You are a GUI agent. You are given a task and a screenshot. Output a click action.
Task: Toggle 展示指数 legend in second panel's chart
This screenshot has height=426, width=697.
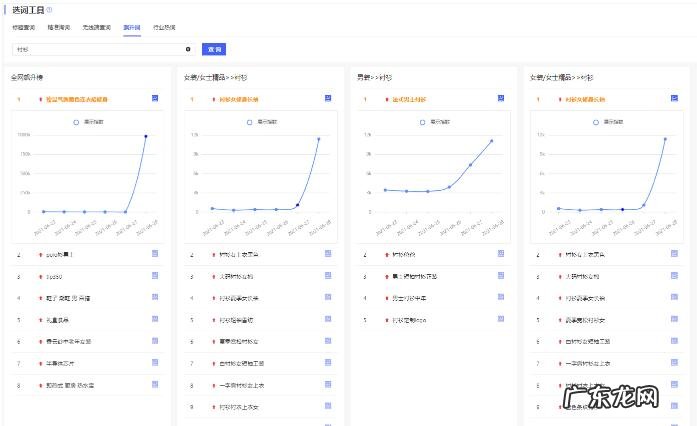click(x=261, y=122)
